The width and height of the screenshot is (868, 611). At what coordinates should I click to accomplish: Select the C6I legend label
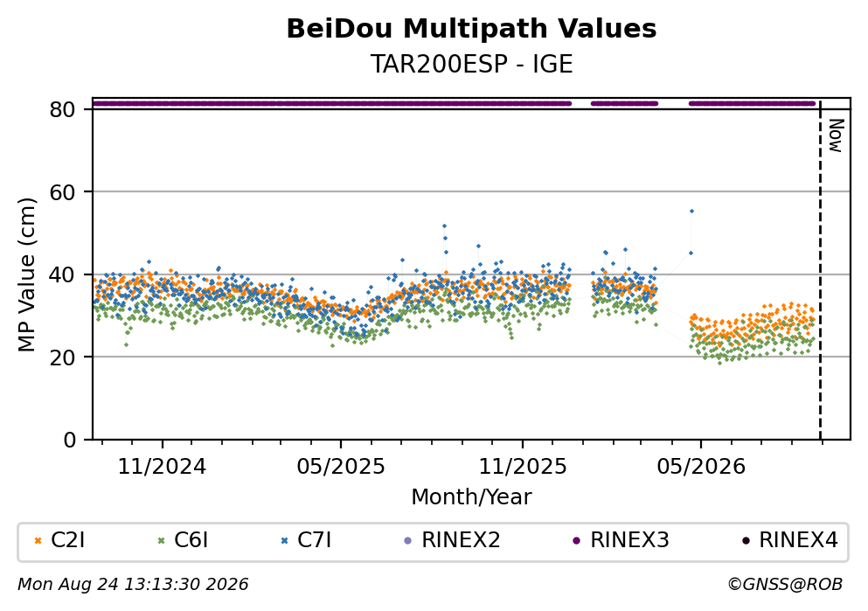click(x=191, y=540)
